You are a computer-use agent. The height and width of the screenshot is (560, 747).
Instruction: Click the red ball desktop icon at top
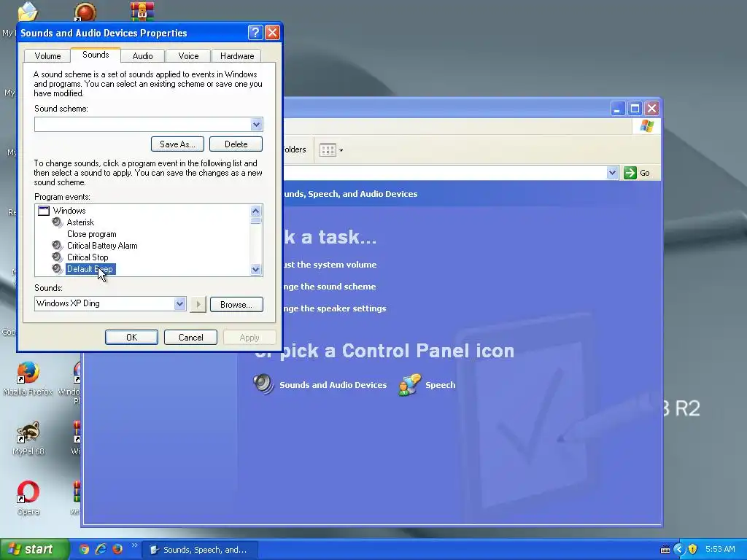click(85, 12)
